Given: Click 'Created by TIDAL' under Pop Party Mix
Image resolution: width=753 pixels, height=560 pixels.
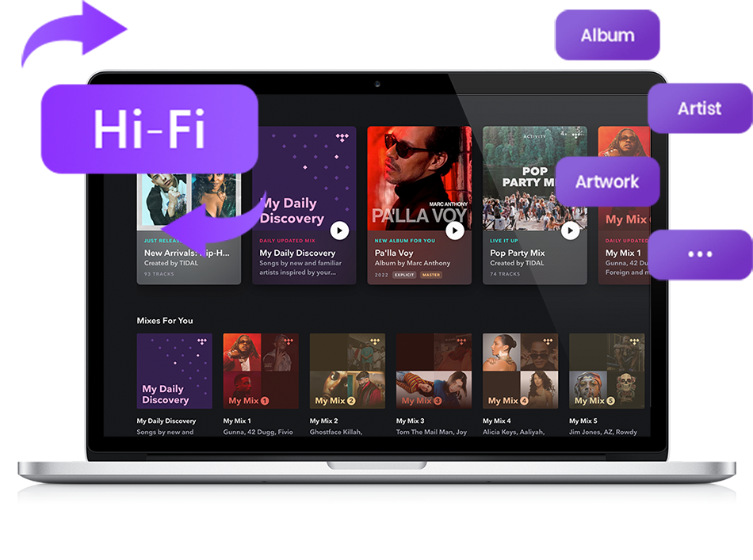Looking at the screenshot, I should click(517, 263).
